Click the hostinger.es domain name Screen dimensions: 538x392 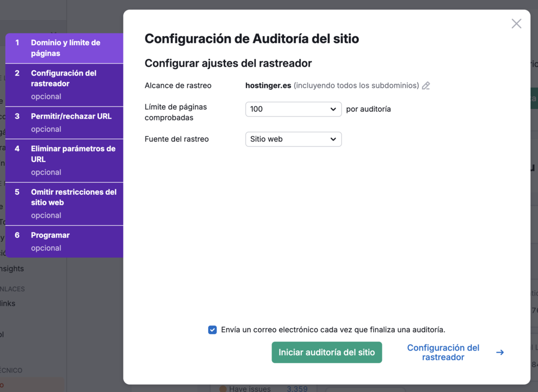click(x=268, y=85)
